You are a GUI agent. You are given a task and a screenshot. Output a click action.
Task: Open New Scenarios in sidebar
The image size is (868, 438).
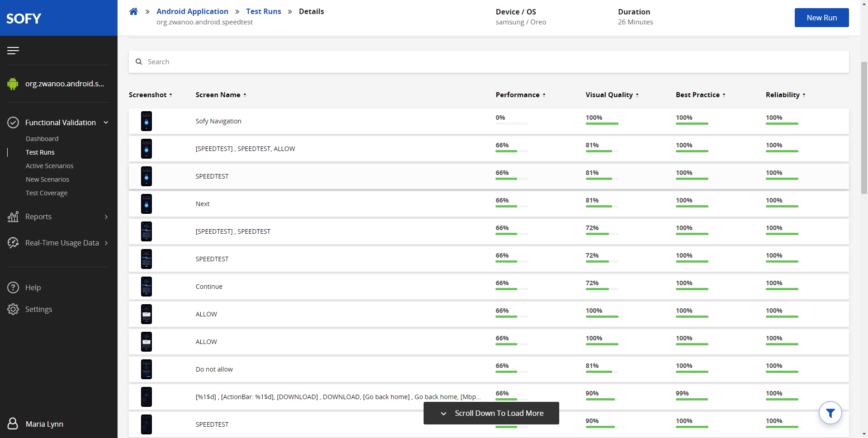[x=47, y=179]
